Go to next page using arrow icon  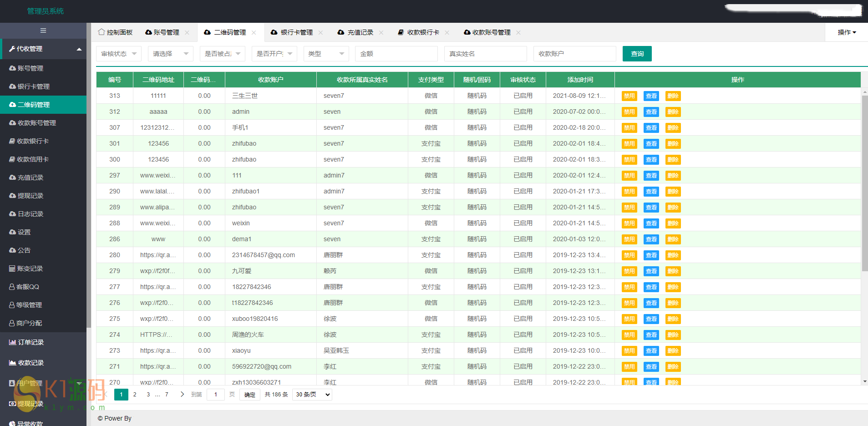[x=182, y=394]
